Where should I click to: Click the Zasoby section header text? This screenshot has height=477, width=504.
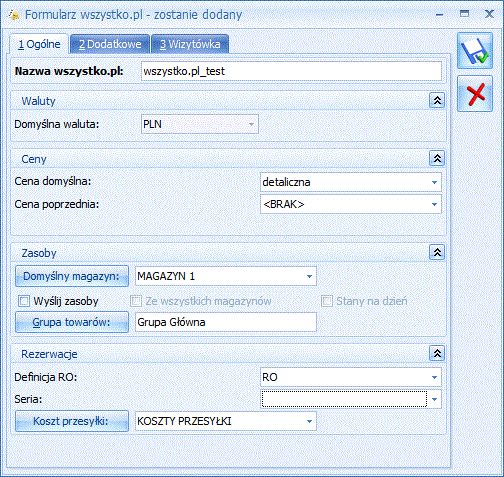(x=39, y=253)
